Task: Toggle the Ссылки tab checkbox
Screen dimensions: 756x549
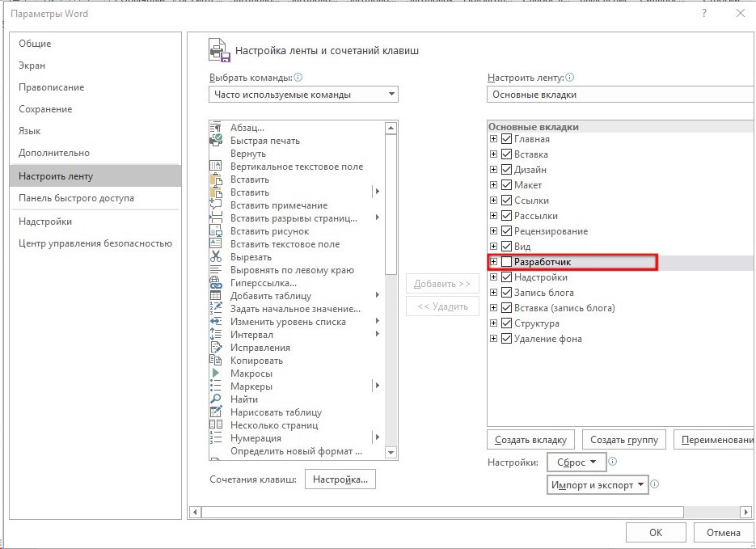Action: click(x=506, y=201)
